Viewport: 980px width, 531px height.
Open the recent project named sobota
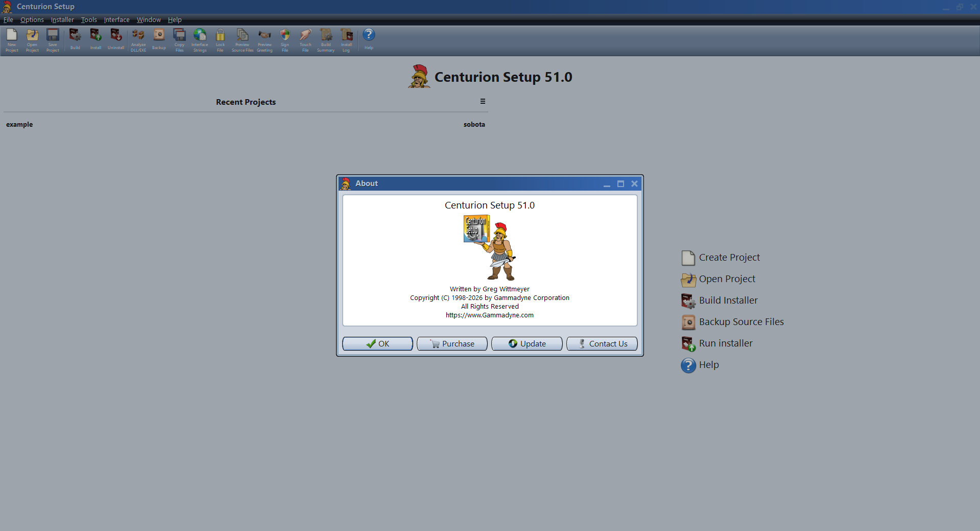pos(474,124)
